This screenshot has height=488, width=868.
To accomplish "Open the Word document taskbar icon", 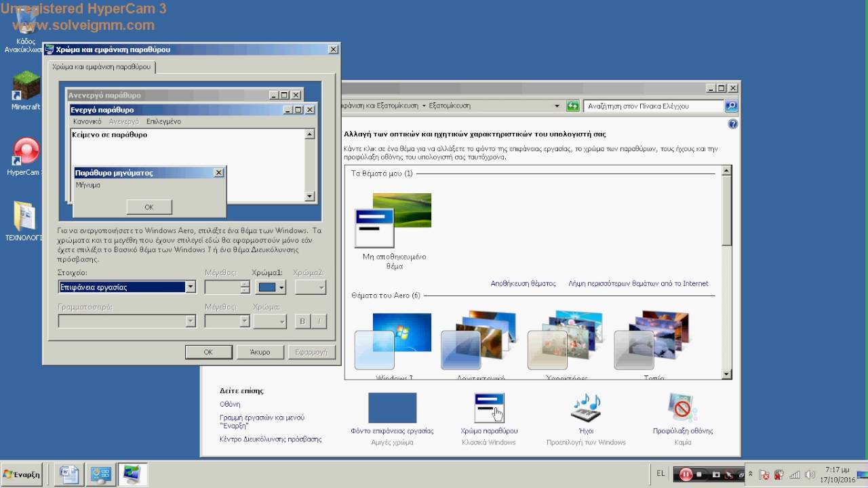I will (70, 474).
